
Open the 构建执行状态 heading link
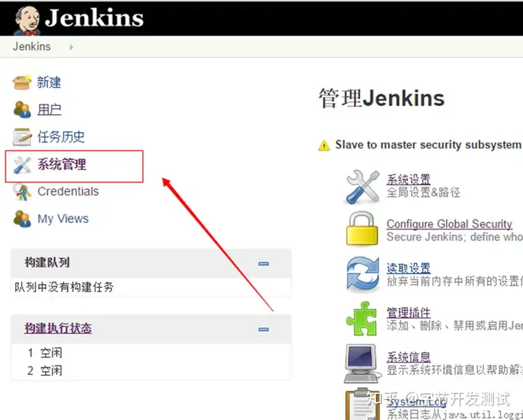pyautogui.click(x=58, y=328)
